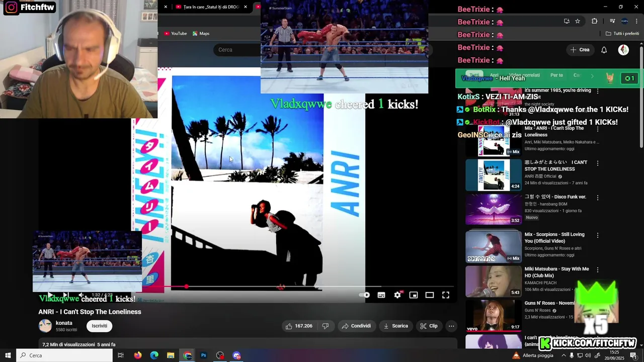Select the 'Video correlati' filter chip

pos(524,75)
